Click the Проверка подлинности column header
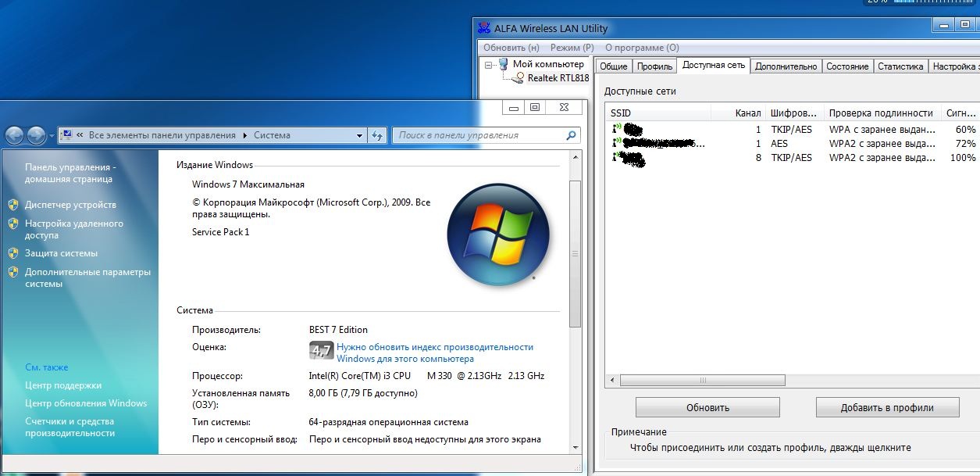This screenshot has width=980, height=476. pyautogui.click(x=882, y=113)
